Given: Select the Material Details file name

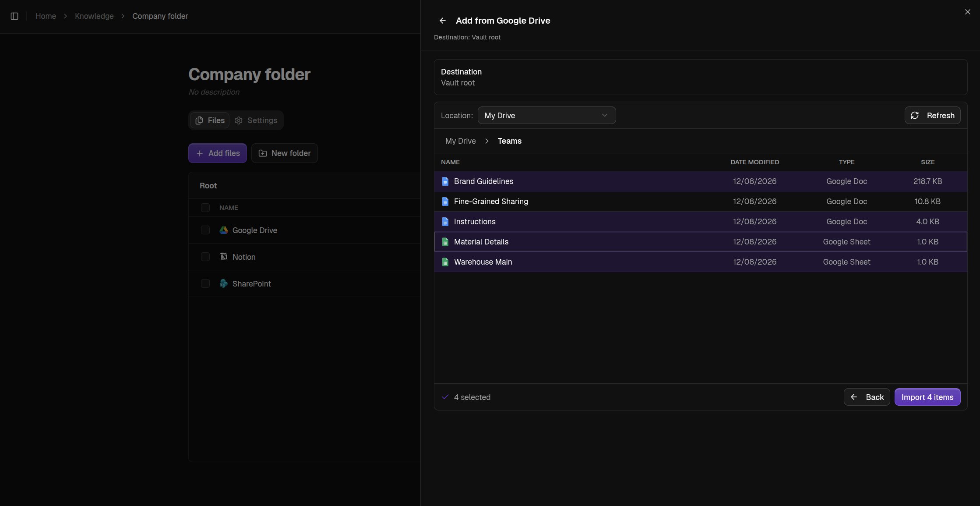Looking at the screenshot, I should (x=481, y=242).
